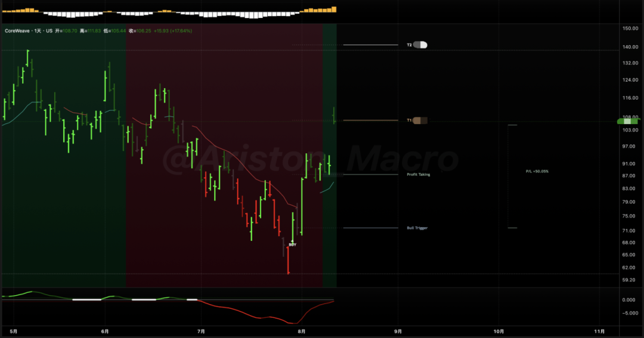Click the horizontal line beside Bull Trigger label
The height and width of the screenshot is (338, 644).
370,228
